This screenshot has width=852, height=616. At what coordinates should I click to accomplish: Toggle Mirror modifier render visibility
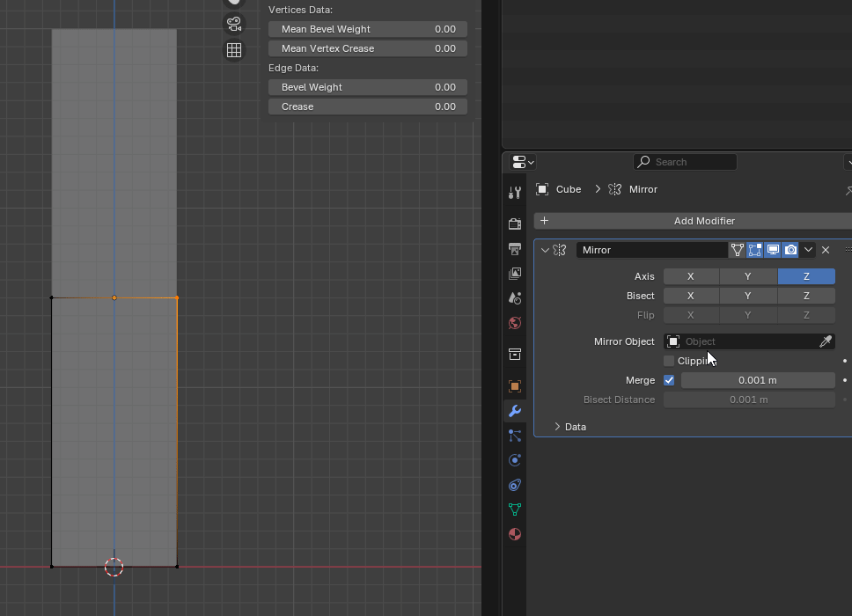click(x=790, y=250)
